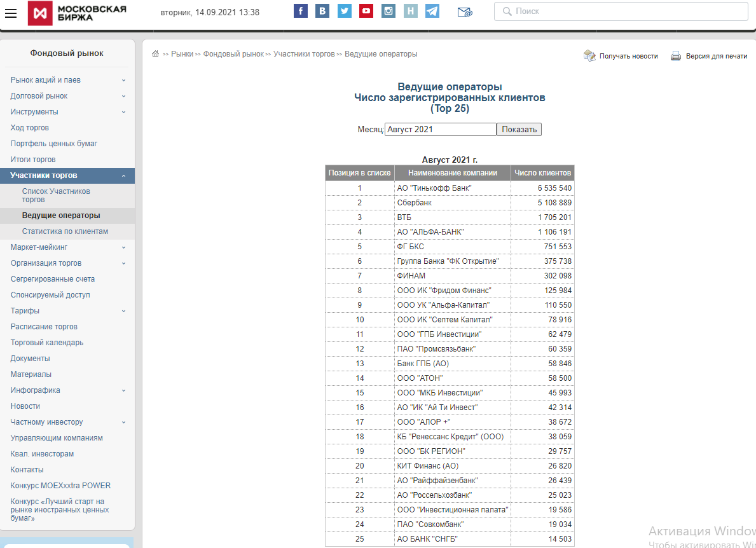
Task: Open Квал. инвесторам menu item
Action: [x=42, y=454]
